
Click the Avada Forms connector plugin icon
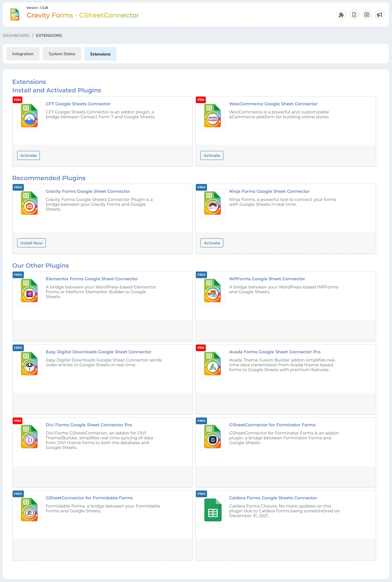212,364
